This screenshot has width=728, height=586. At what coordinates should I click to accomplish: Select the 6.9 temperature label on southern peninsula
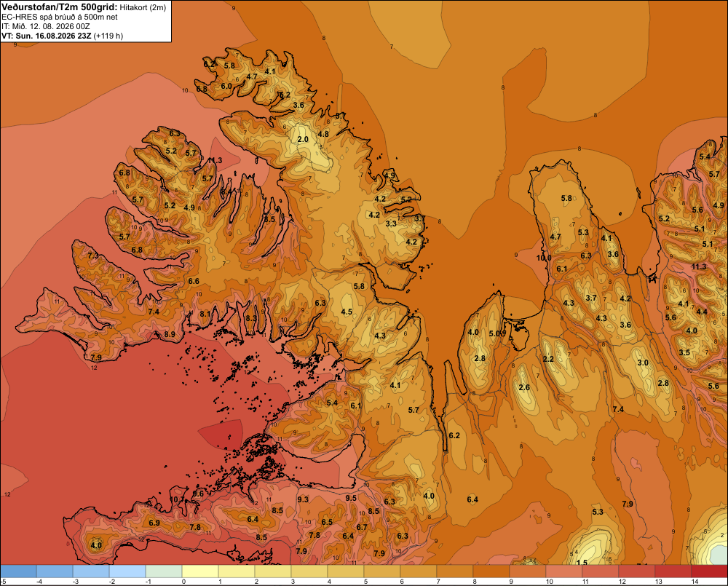[x=154, y=523]
